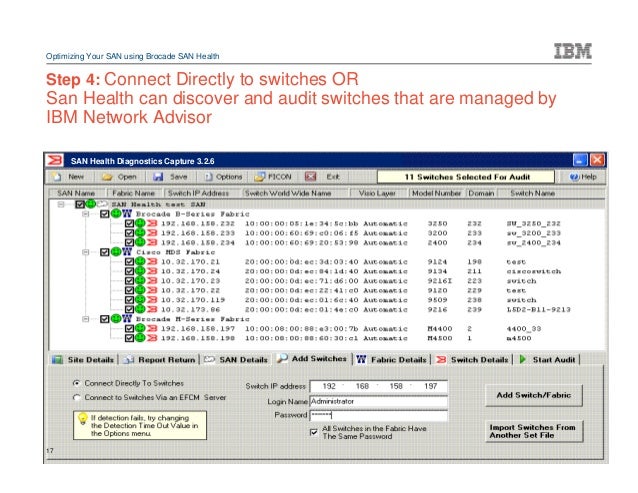Click the Add Switch/Fabric button
This screenshot has width=638, height=493.
point(534,395)
